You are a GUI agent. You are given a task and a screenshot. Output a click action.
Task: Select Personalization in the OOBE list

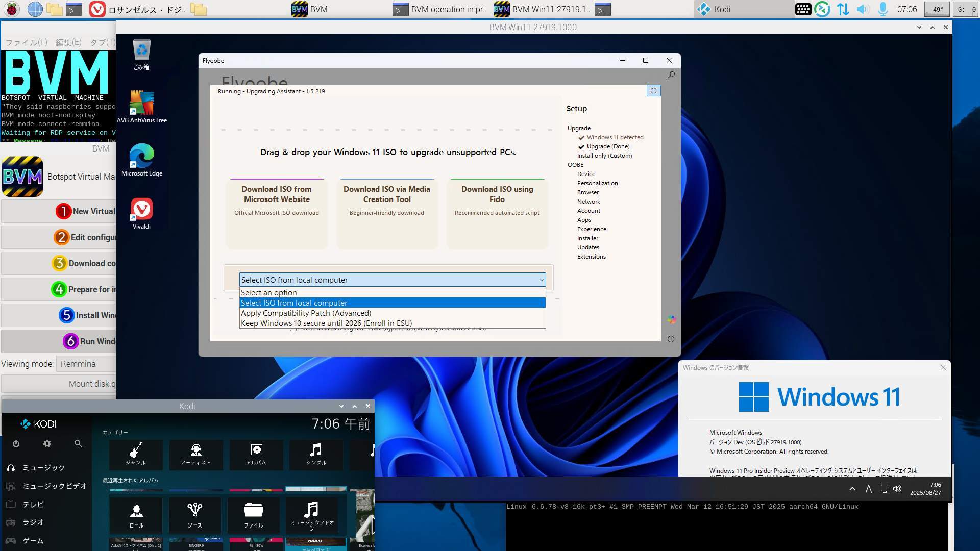coord(597,183)
